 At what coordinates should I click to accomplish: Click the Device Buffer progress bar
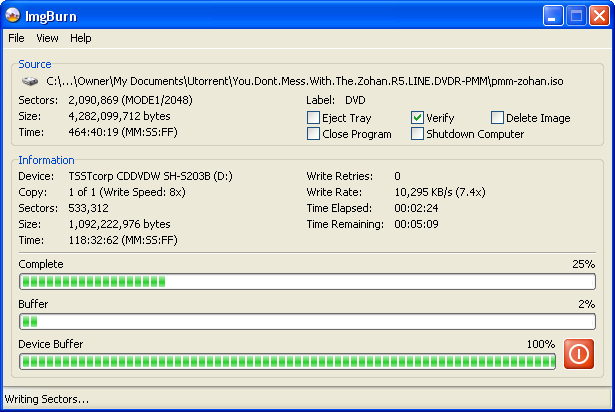[x=287, y=362]
